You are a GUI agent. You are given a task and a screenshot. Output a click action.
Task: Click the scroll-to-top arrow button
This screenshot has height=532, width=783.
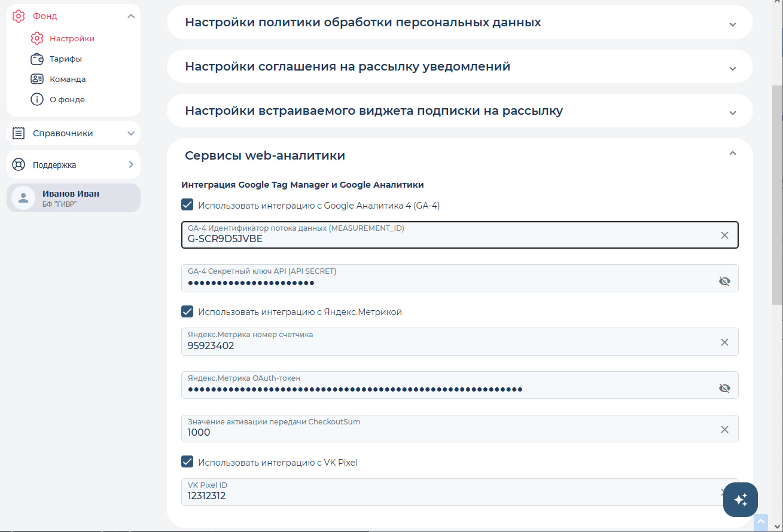760,522
